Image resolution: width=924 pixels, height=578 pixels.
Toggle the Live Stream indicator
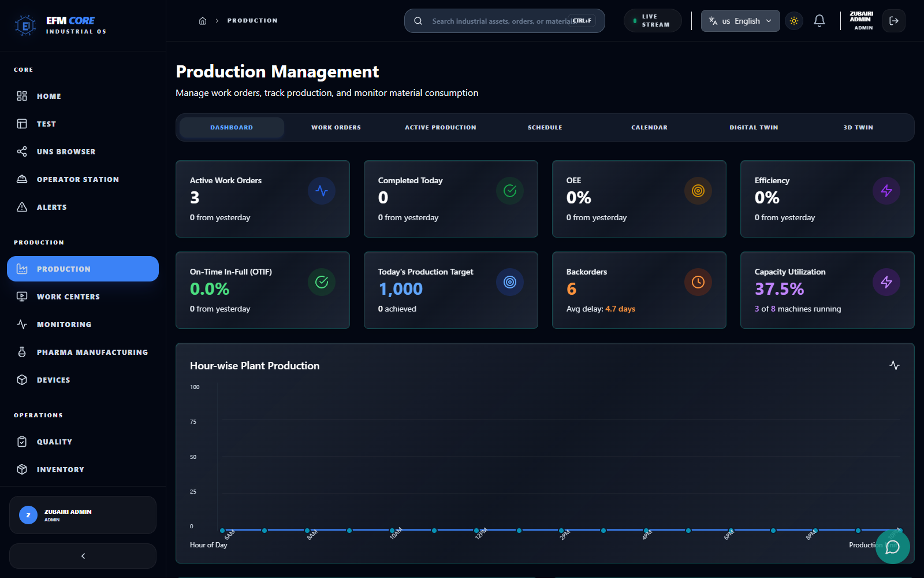(653, 20)
